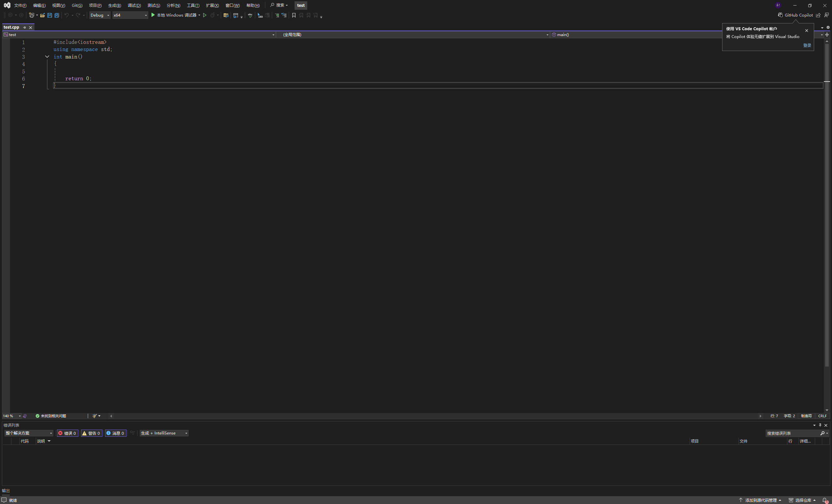Select the test.cpp editor tab
The image size is (832, 504).
pos(11,27)
